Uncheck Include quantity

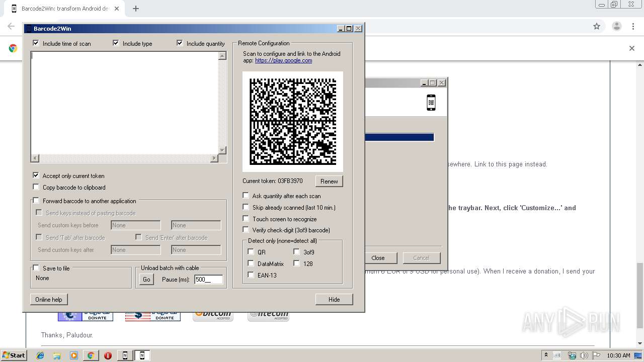(180, 43)
